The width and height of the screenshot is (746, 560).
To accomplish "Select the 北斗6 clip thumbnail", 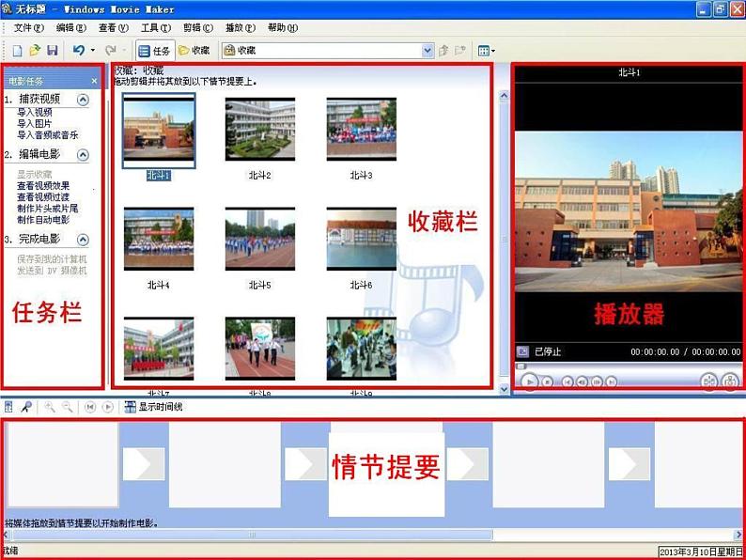I will 362,239.
